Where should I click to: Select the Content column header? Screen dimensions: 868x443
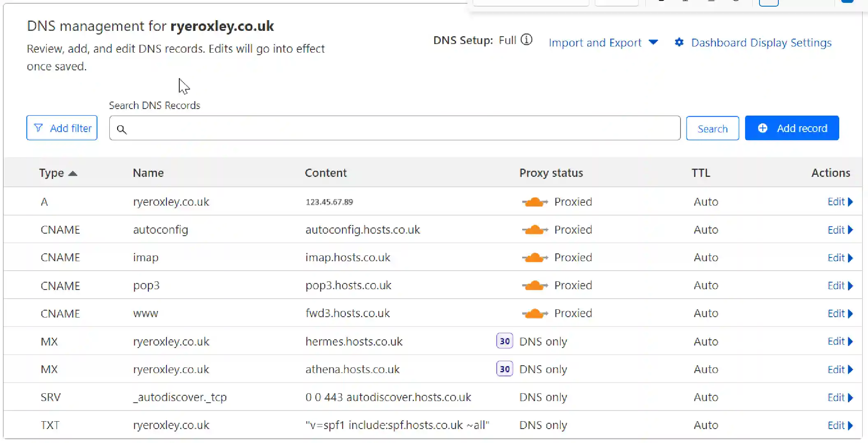pos(326,173)
